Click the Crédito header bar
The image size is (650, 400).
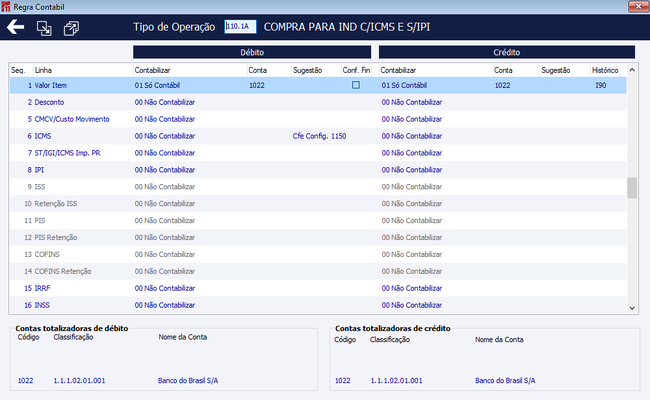click(507, 52)
